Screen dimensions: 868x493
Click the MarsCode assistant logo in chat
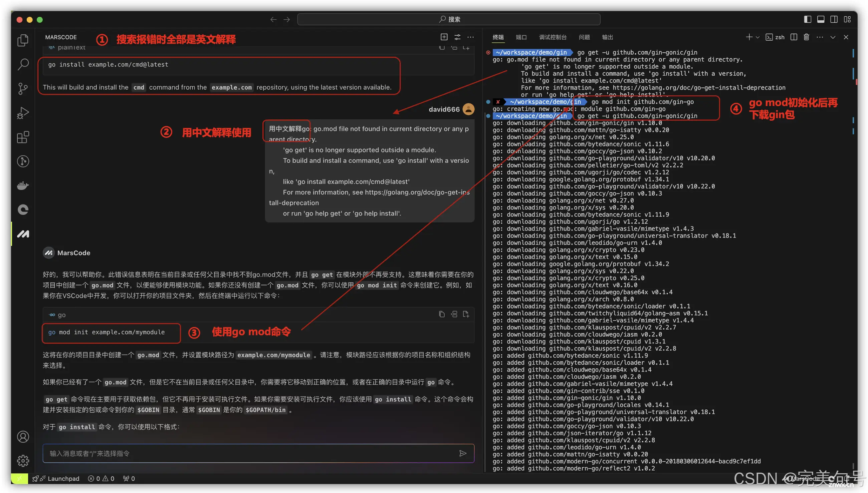tap(49, 253)
